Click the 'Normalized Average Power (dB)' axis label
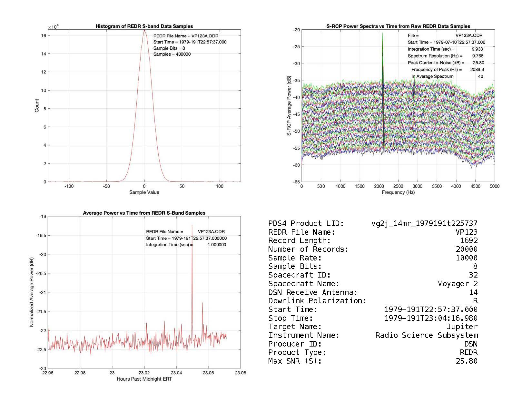Viewport: 532px width, 411px height. tap(32, 292)
